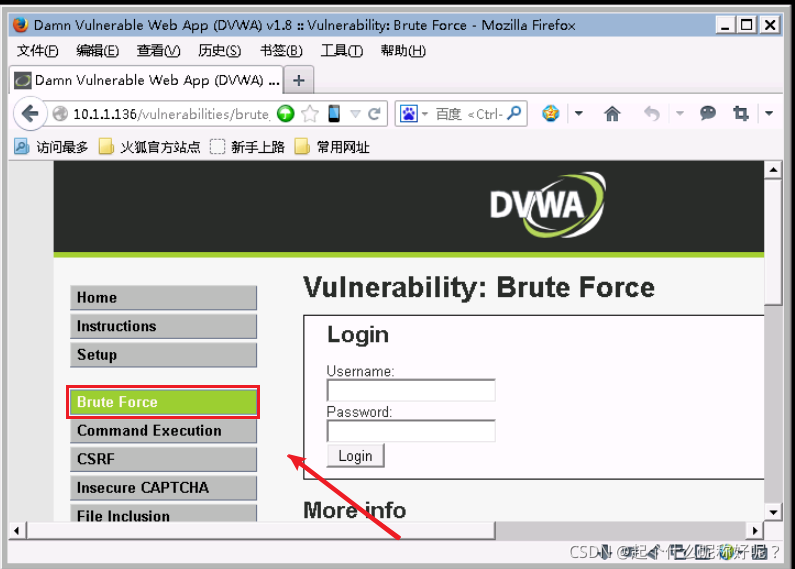795x569 pixels.
Task: Open the address bar history dropdown arrow
Action: coord(355,114)
